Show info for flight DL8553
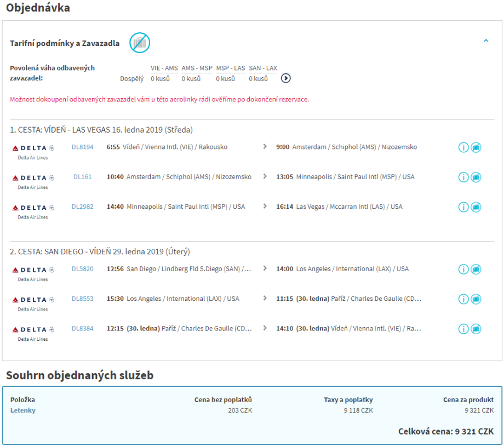The image size is (504, 446). [463, 299]
